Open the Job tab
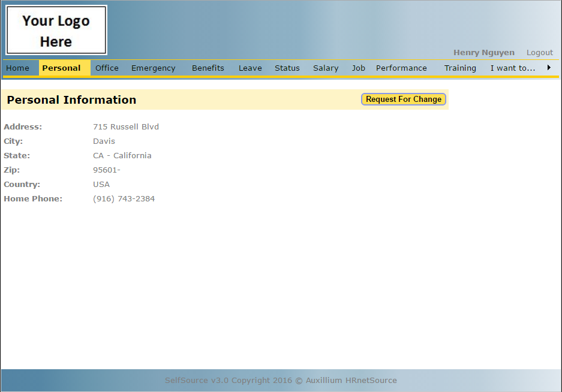This screenshot has width=562, height=392. point(359,68)
